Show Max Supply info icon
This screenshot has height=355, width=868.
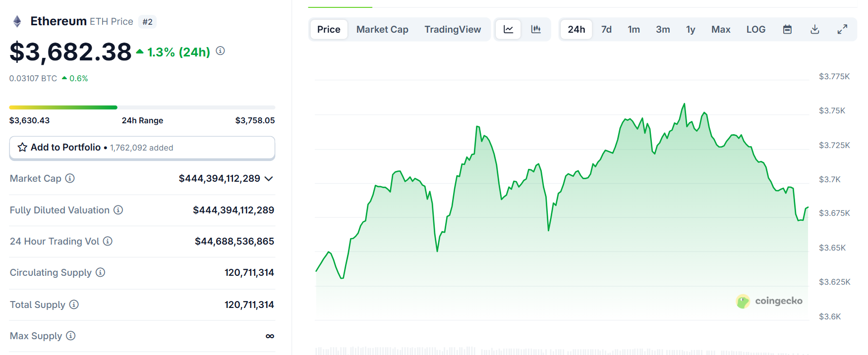71,336
